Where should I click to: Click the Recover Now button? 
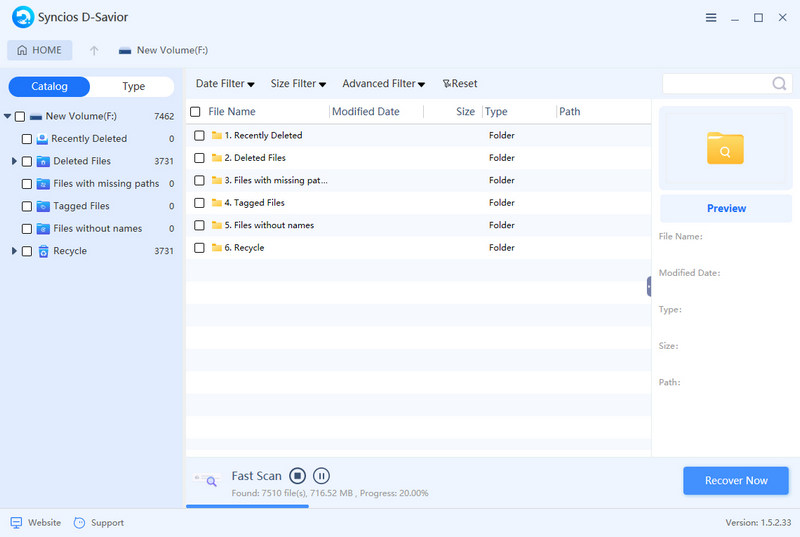[x=736, y=480]
